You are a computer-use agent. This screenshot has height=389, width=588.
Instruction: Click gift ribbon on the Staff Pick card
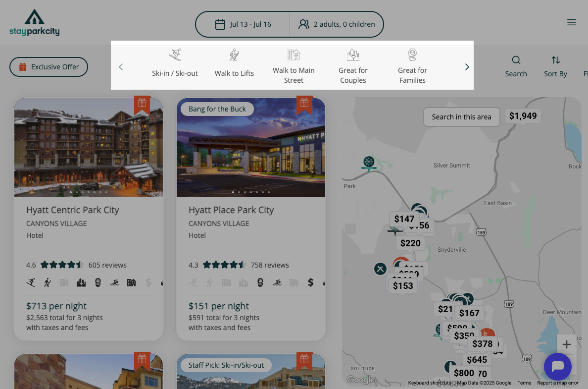(x=304, y=360)
